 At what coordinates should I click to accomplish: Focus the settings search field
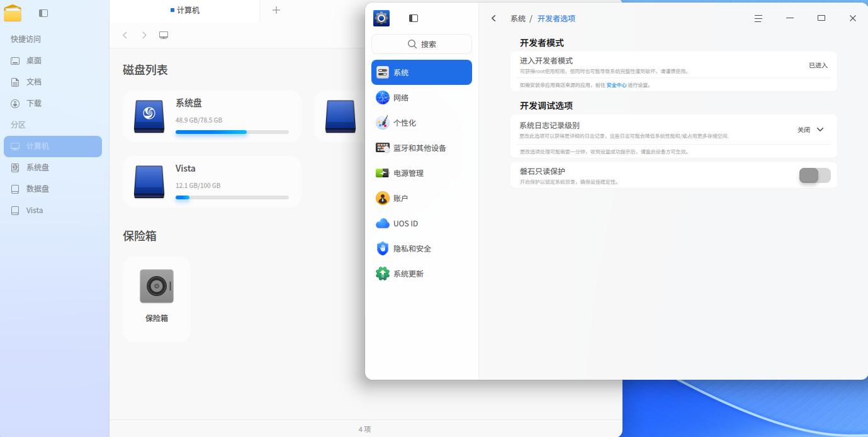422,44
